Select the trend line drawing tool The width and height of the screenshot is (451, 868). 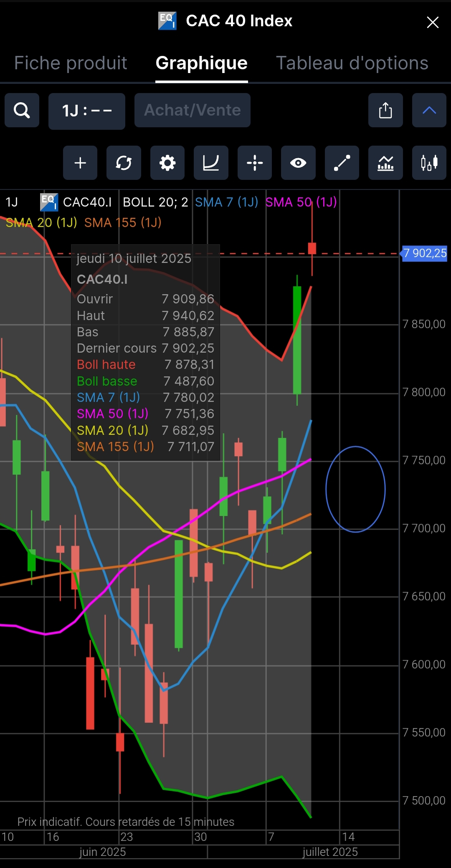[342, 163]
